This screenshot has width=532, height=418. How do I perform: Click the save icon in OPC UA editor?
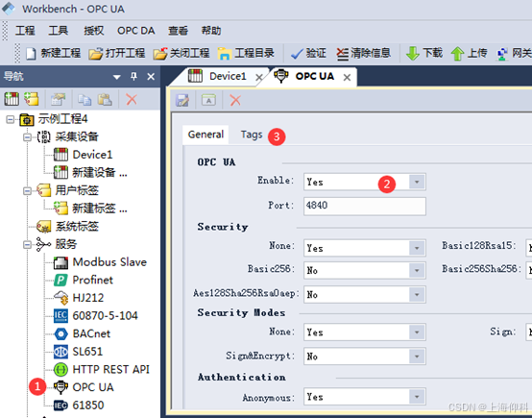182,101
